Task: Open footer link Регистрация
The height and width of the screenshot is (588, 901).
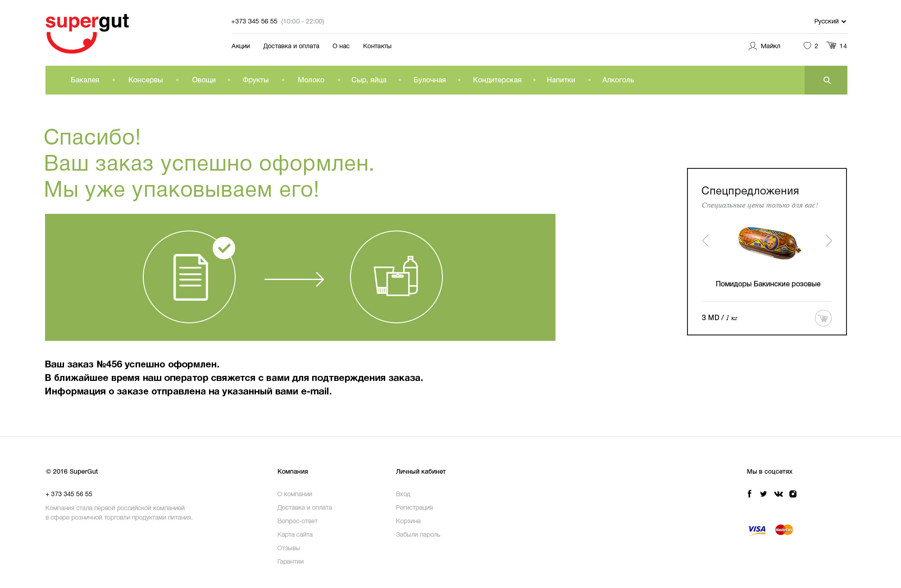Action: point(414,507)
